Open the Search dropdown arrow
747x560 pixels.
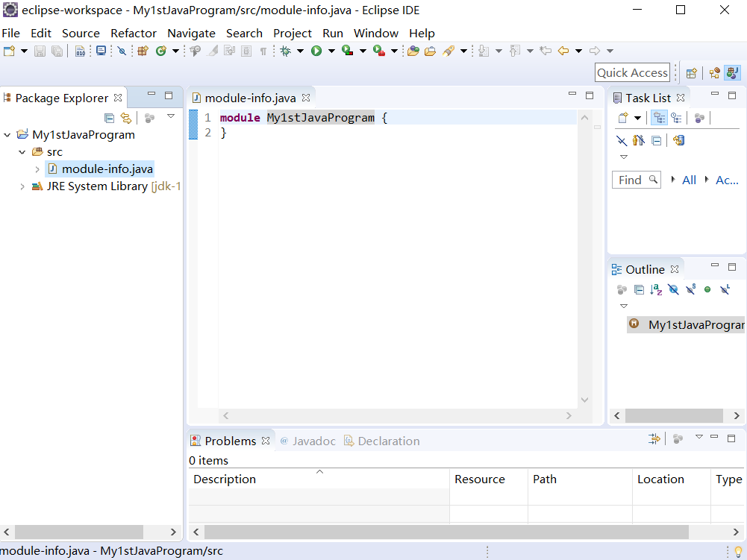pos(463,51)
